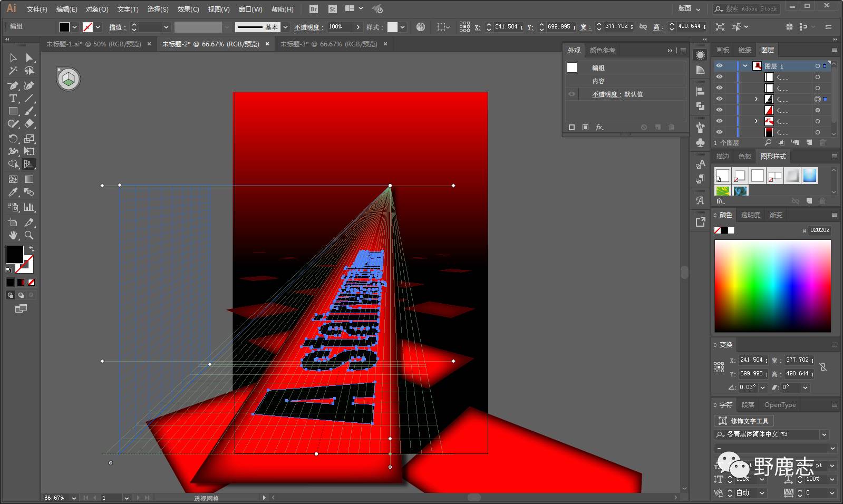Open the font family dropdown 冬青黑体简体中文
Viewport: 843px width, 504px height.
(824, 434)
